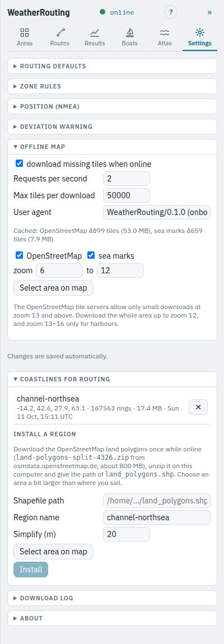Collapse the Coastlines for Routing section
The width and height of the screenshot is (224, 644).
112,379
